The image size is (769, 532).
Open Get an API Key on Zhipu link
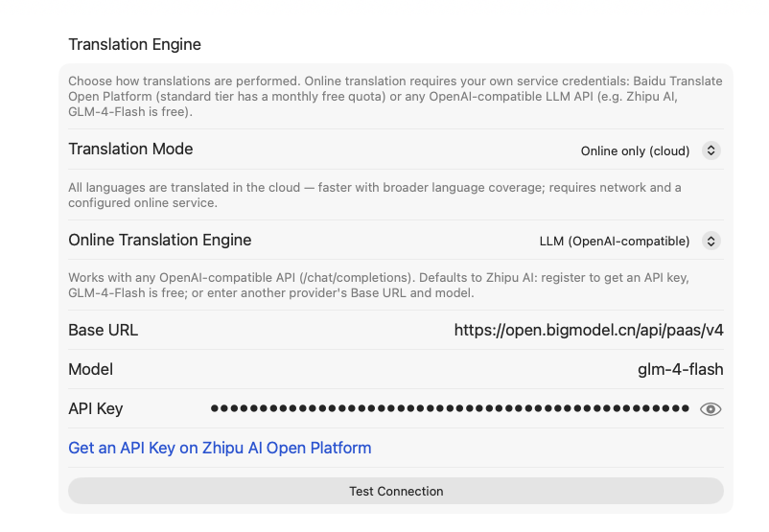[x=220, y=448]
